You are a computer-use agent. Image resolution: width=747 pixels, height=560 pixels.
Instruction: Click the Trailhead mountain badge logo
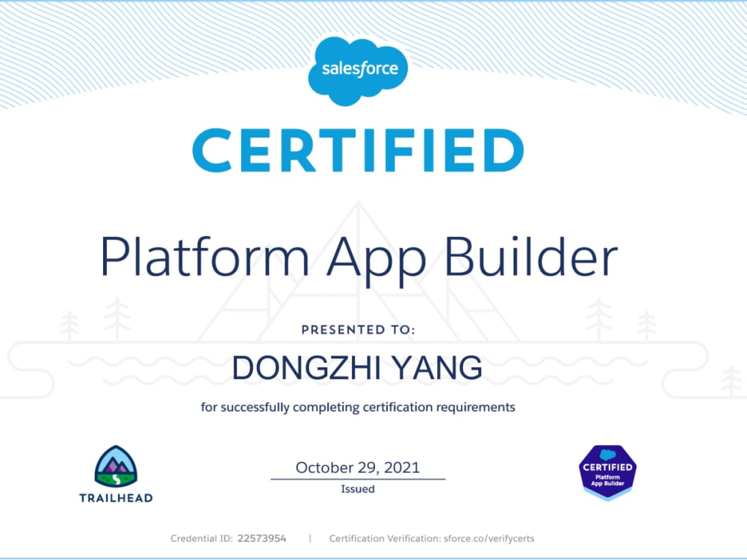tap(116, 466)
